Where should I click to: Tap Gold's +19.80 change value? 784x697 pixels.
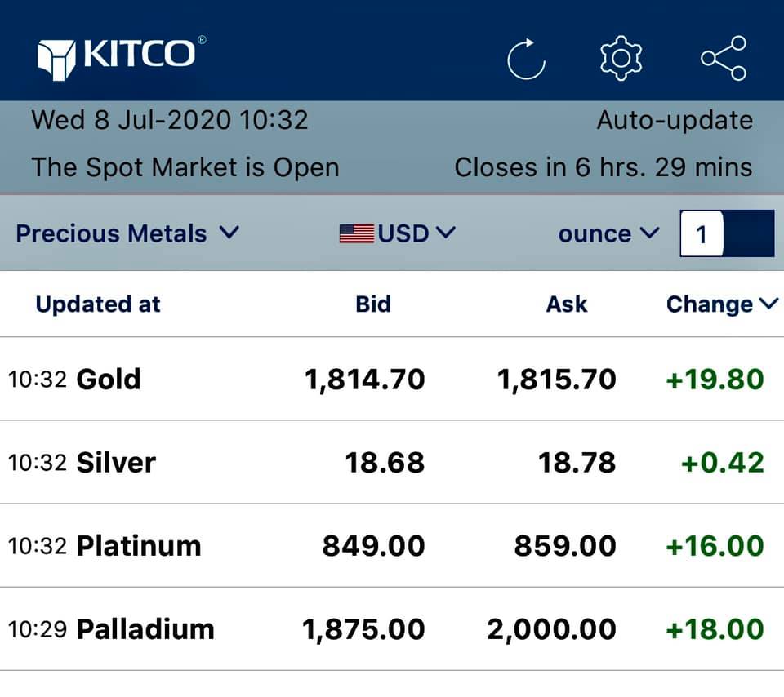click(715, 380)
